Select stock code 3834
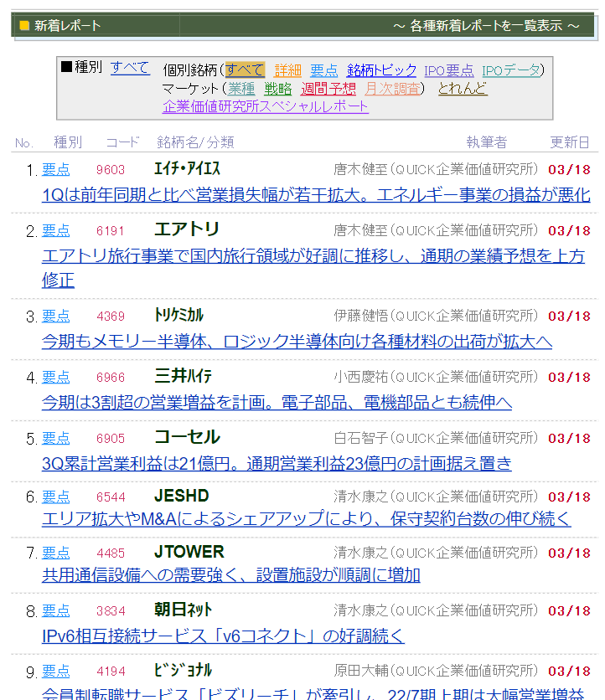The width and height of the screenshot is (605, 700). pyautogui.click(x=111, y=611)
